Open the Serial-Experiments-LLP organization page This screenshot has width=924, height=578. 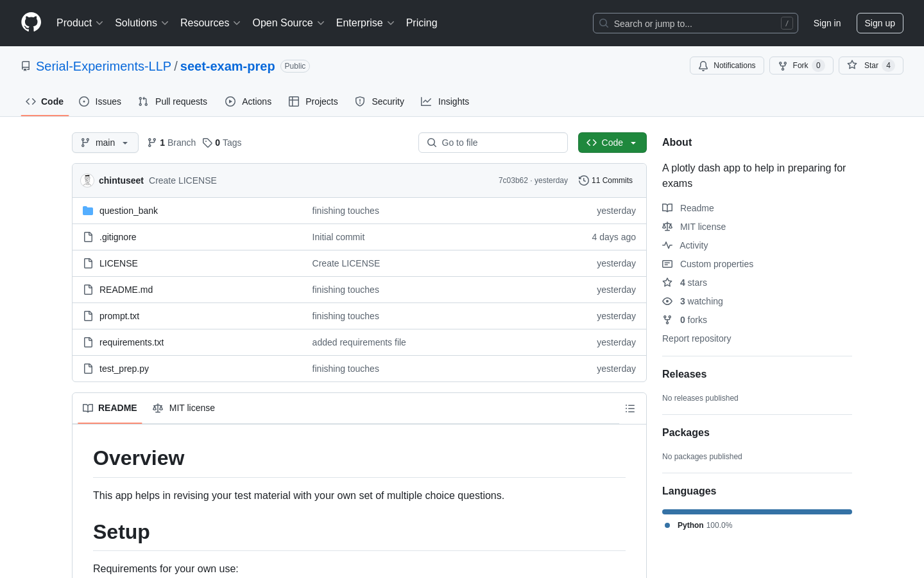[103, 66]
